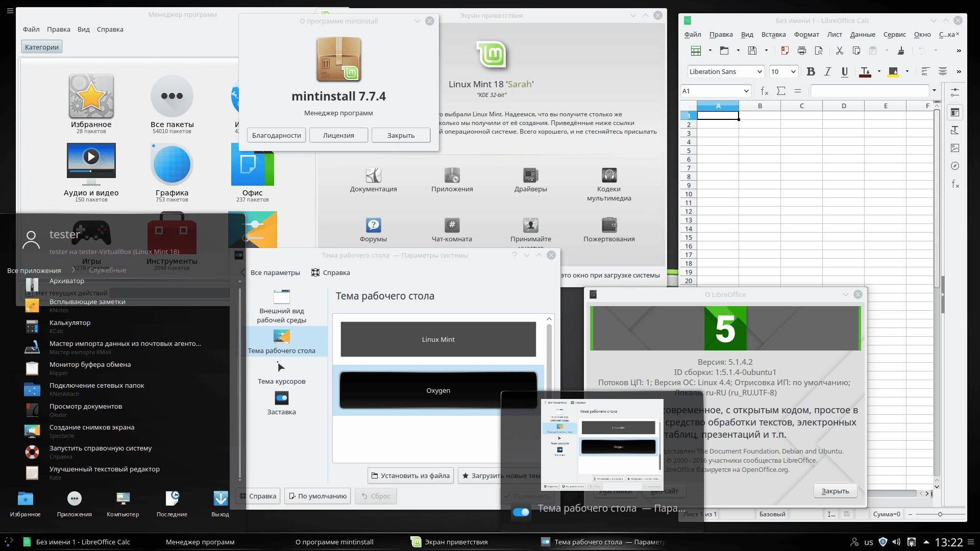This screenshot has height=551, width=980.
Task: Open Правка menu in Менеджер программ
Action: (59, 29)
